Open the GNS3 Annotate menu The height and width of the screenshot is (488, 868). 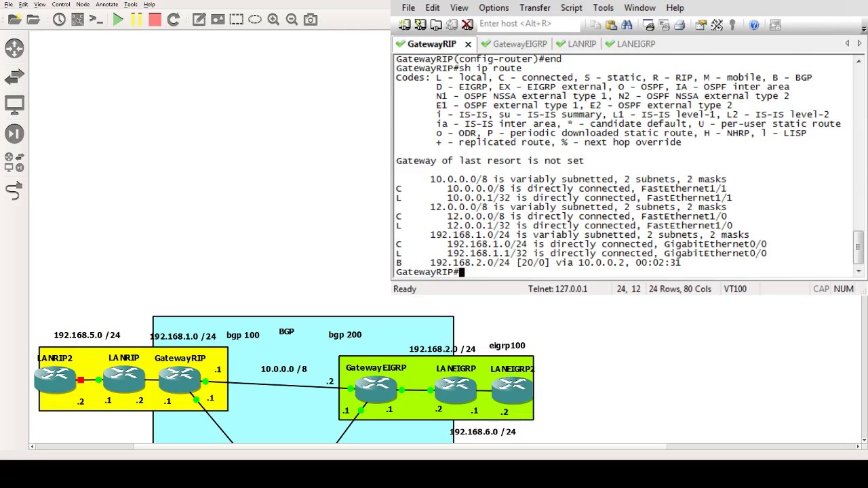(106, 5)
